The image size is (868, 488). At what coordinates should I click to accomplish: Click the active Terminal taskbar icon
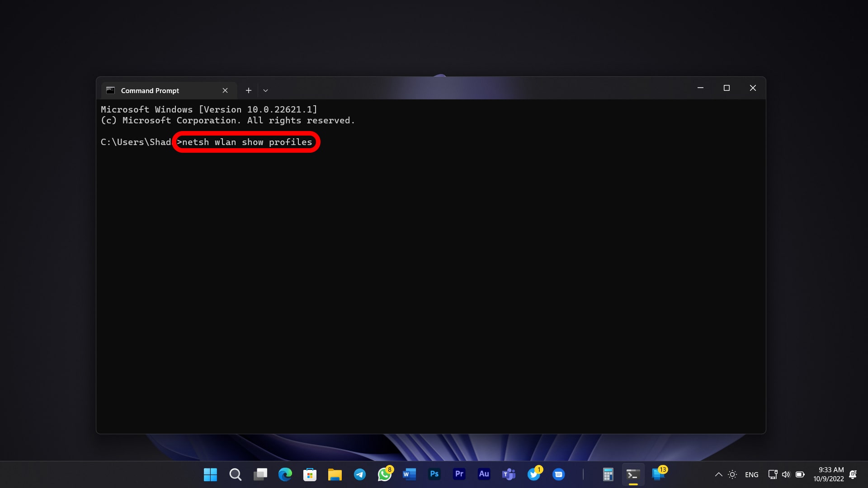tap(633, 474)
